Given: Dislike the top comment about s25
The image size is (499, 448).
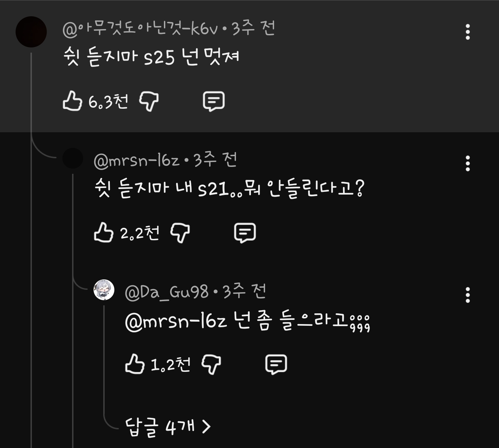Looking at the screenshot, I should pyautogui.click(x=149, y=101).
